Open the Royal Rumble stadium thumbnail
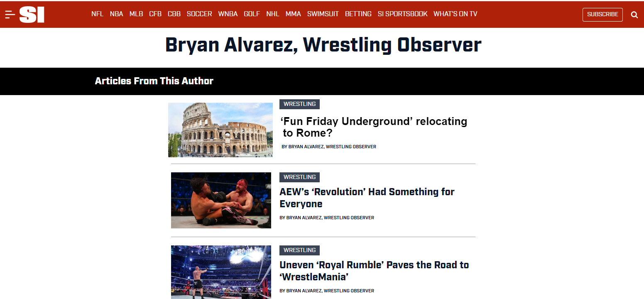Screen dimensions: 644x299 point(221,272)
